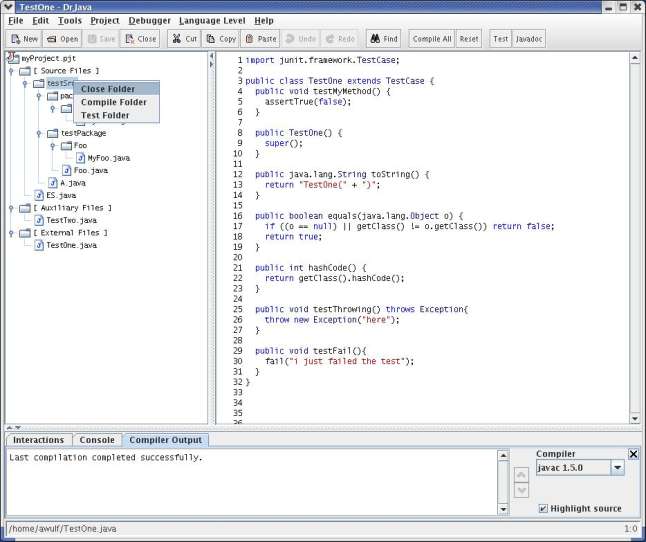This screenshot has width=646, height=542.
Task: Collapse the testPackage folder node
Action: tap(38, 133)
